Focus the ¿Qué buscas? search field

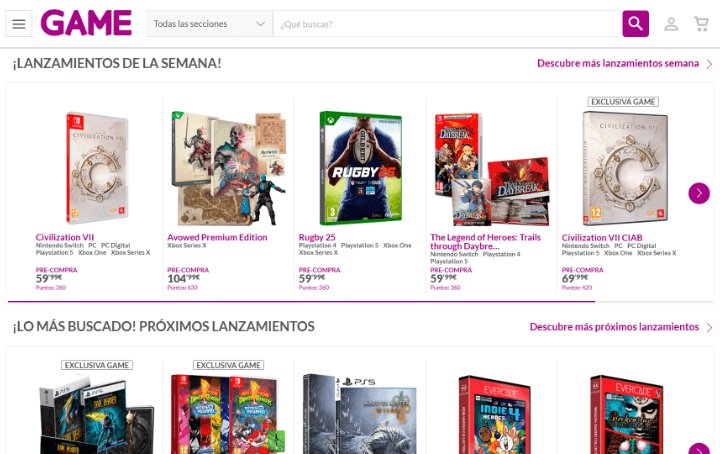point(447,24)
